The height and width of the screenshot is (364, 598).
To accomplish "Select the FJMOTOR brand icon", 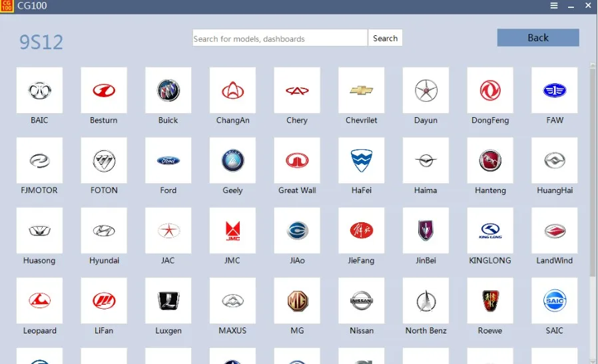I will 39,160.
